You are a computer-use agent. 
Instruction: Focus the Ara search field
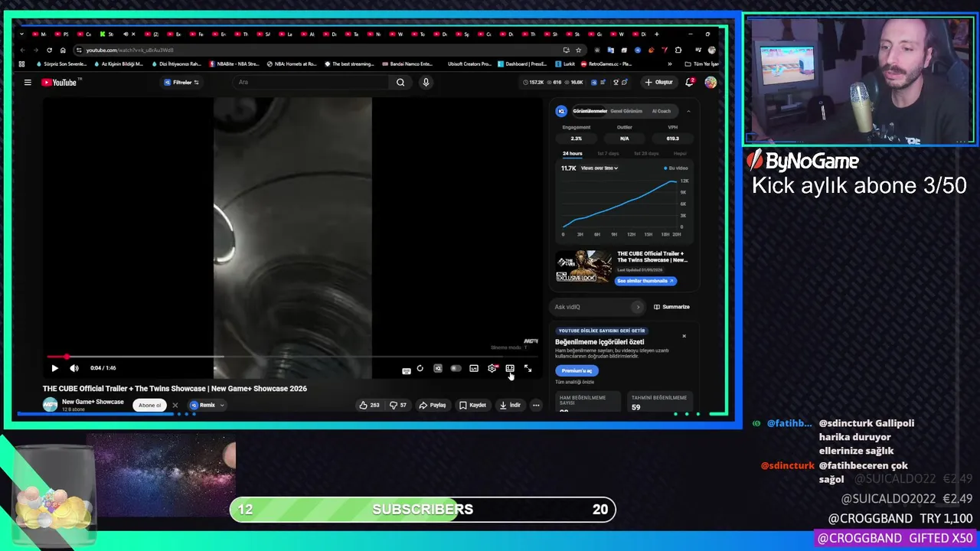[310, 83]
